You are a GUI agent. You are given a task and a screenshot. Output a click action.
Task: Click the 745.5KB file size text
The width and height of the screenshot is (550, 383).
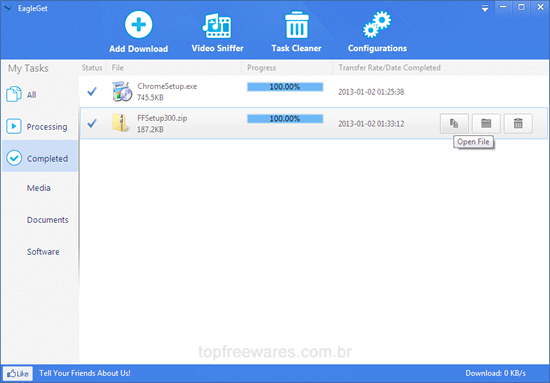[x=150, y=98]
